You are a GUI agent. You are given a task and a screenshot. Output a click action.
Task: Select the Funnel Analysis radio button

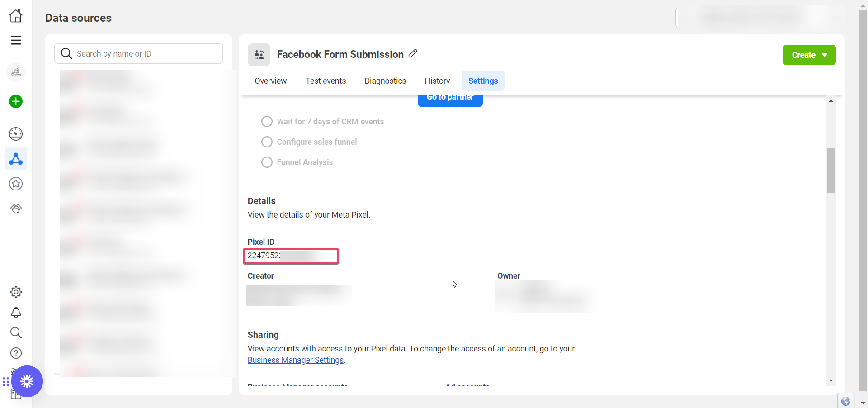pyautogui.click(x=267, y=162)
